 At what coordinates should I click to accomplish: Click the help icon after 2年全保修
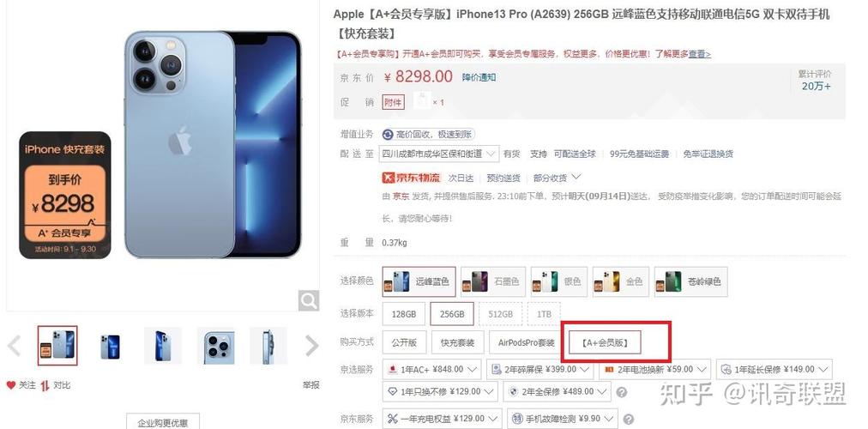[x=622, y=392]
